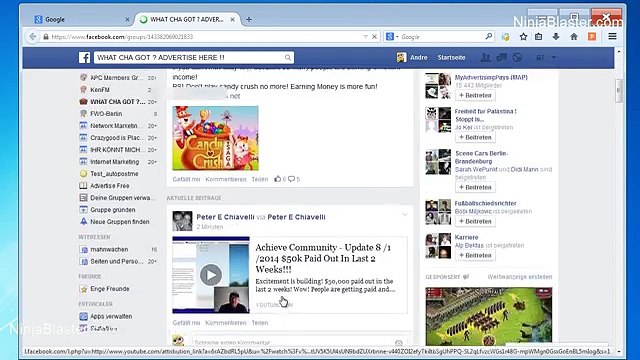Click the Firefox back arrow button
The height and width of the screenshot is (360, 640).
click(33, 37)
